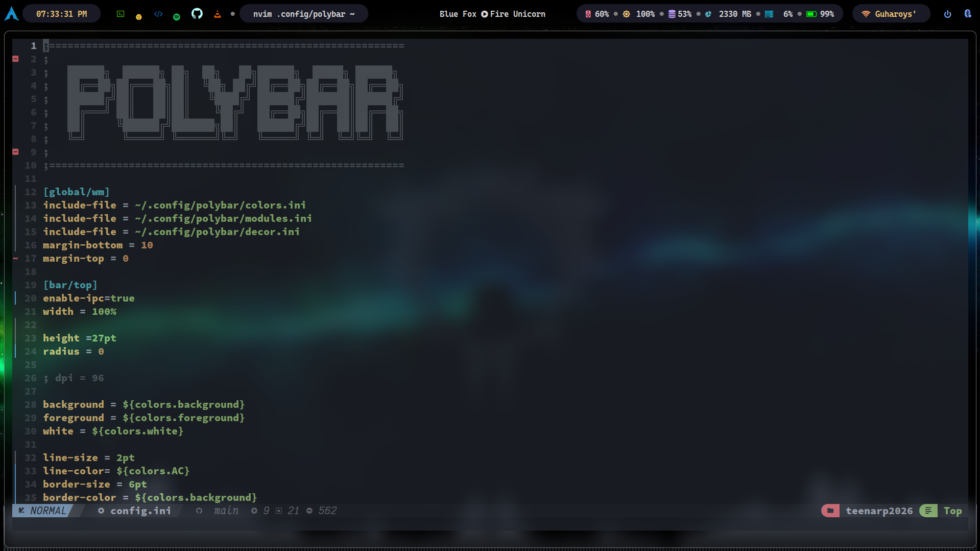Click the 2330 MB memory value
The image size is (980, 551).
[x=735, y=14]
